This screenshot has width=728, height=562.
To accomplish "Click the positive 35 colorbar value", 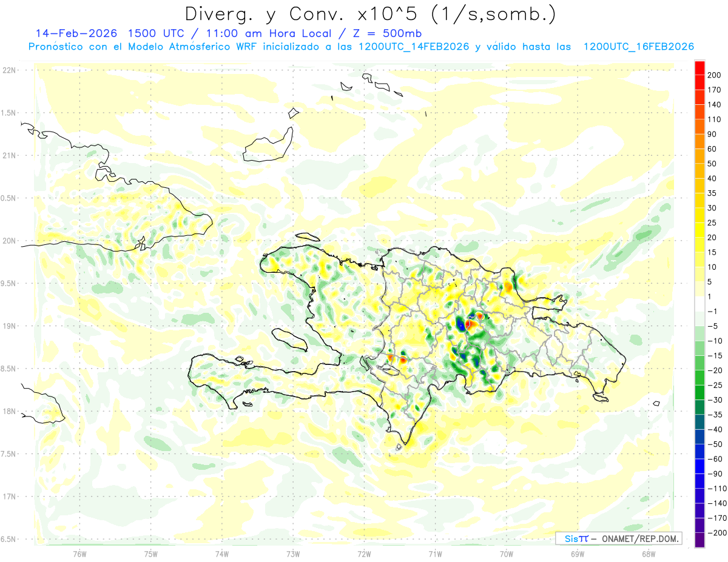I will click(712, 193).
